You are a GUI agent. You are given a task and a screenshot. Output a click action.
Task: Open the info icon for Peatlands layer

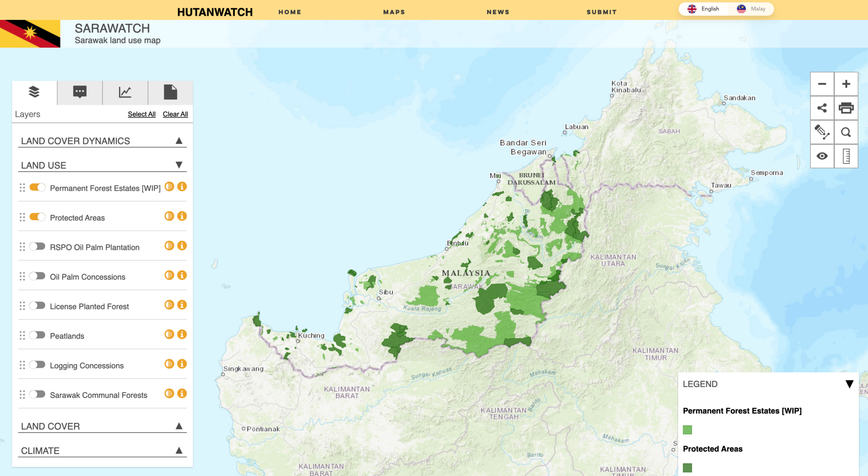click(x=182, y=334)
